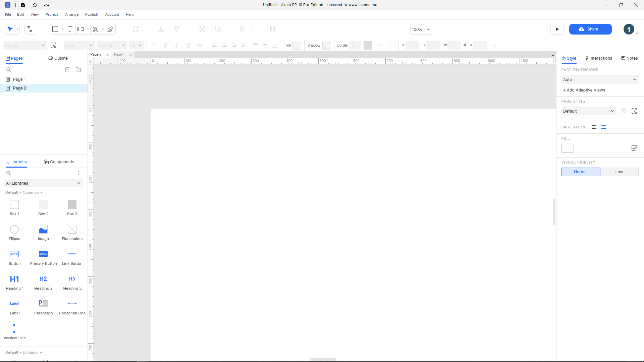The image size is (644, 362).
Task: Open the toolbar Fill color swatch
Action: pyautogui.click(x=297, y=45)
